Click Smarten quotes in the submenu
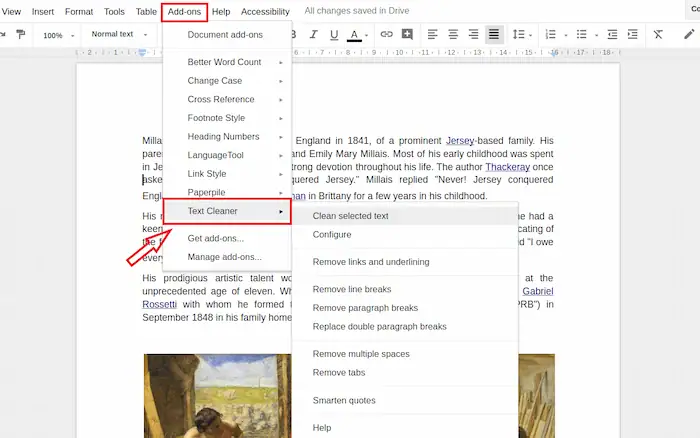The height and width of the screenshot is (438, 700). click(x=344, y=400)
